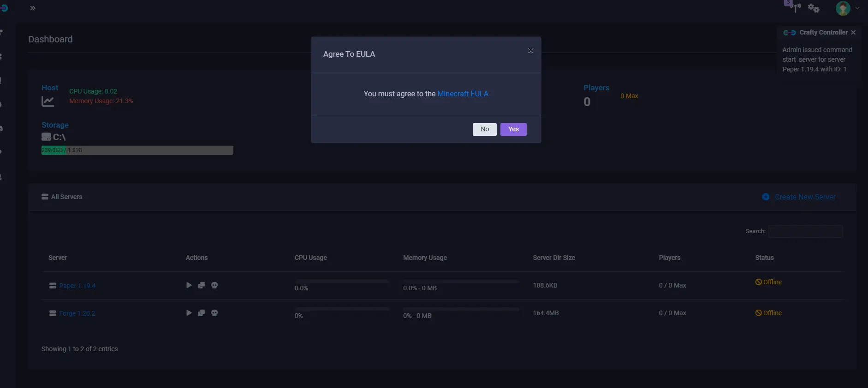Click the C:\ storage usage bar
The image size is (868, 388).
137,150
